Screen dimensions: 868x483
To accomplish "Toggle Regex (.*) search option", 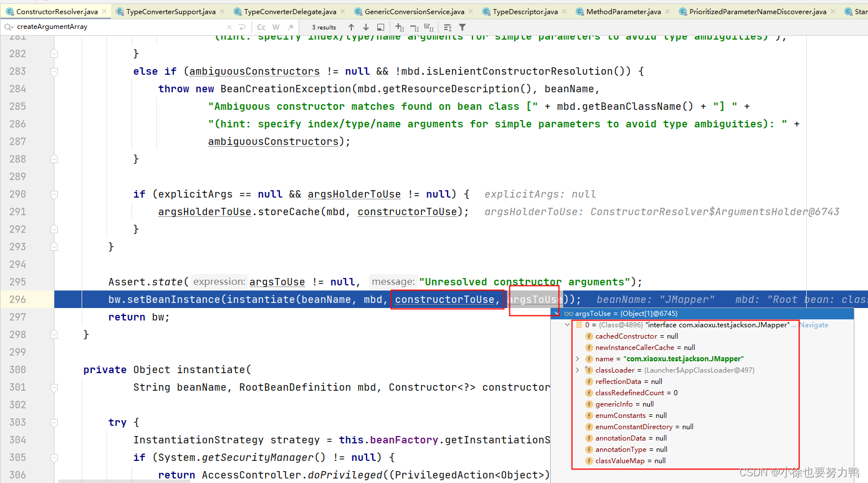I will 291,27.
